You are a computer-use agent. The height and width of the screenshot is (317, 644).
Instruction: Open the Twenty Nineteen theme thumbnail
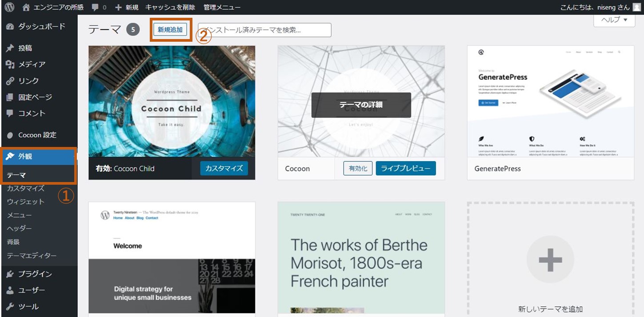point(172,258)
